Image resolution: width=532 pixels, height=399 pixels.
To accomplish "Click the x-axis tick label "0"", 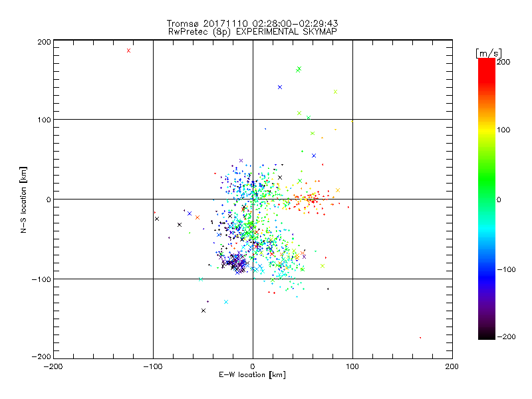I will tap(253, 366).
